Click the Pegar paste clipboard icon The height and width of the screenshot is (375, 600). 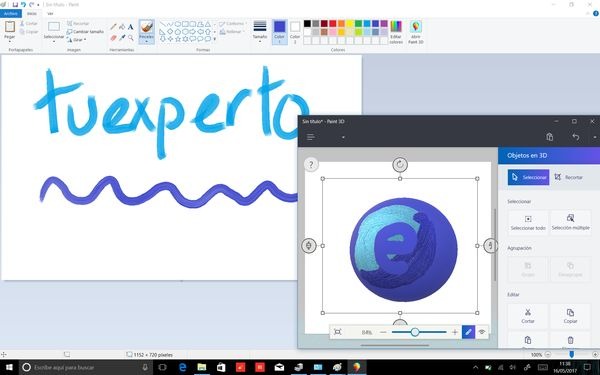click(10, 27)
